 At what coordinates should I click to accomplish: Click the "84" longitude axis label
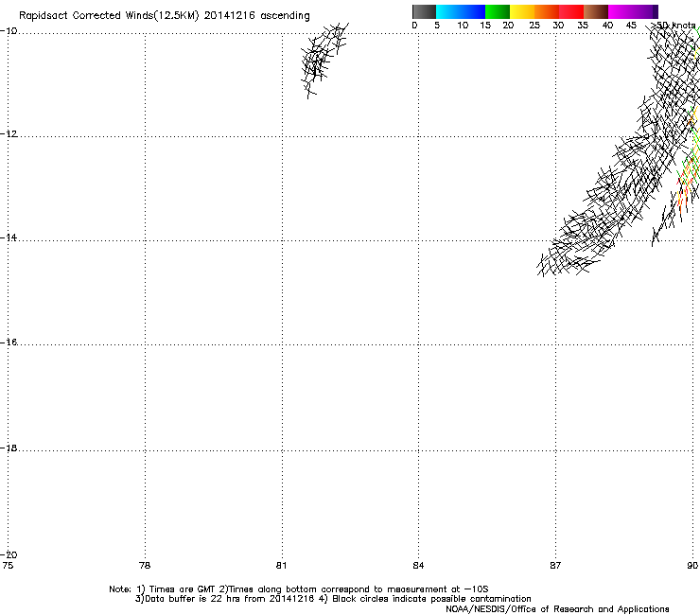pos(418,566)
